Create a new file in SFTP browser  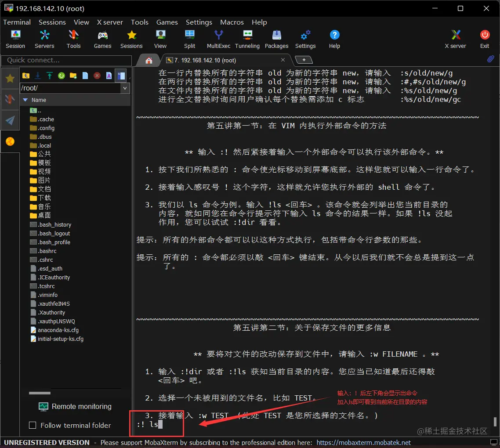tap(85, 76)
